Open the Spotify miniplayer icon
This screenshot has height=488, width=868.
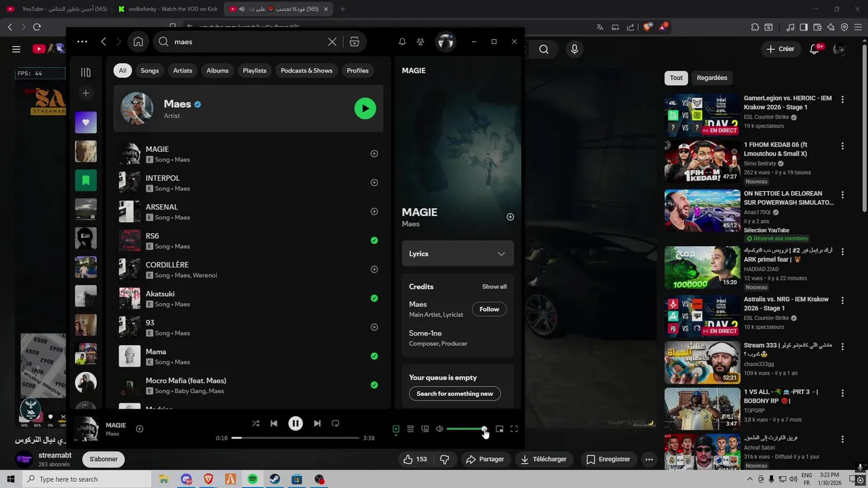click(500, 428)
